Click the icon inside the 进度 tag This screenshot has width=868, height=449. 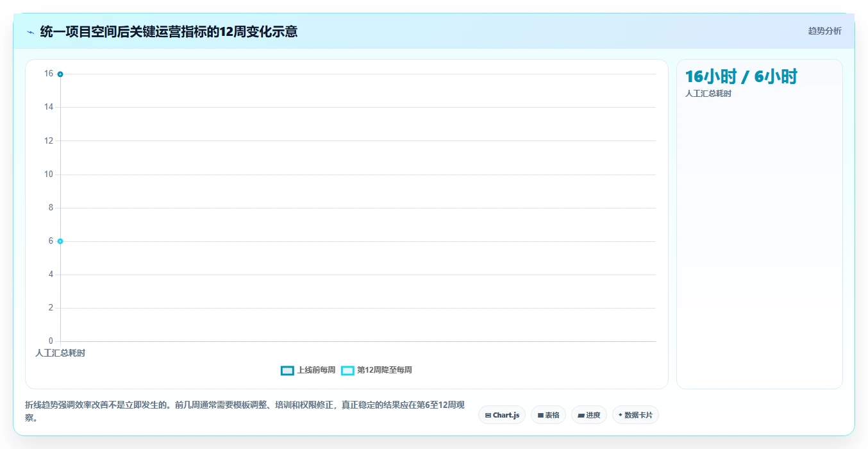coord(581,416)
